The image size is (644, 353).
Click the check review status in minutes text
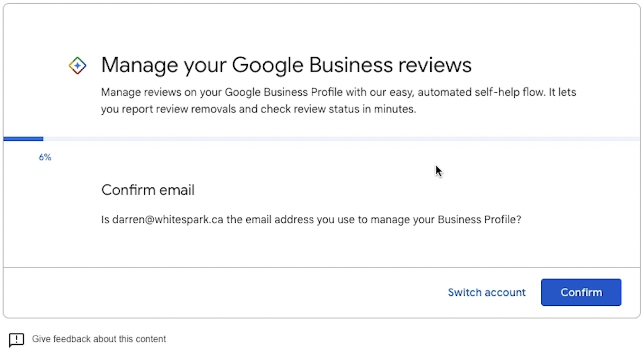pos(338,109)
